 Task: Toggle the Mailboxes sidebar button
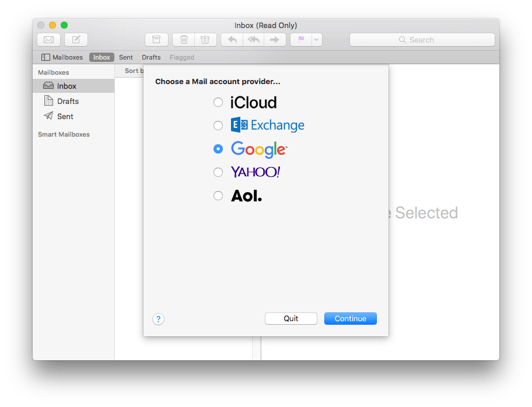click(x=62, y=57)
